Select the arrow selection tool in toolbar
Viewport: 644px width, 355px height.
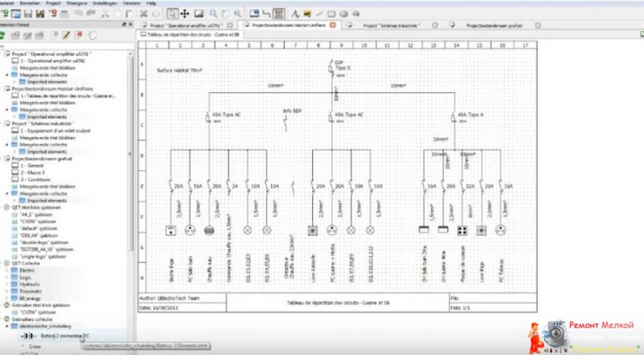(174, 13)
